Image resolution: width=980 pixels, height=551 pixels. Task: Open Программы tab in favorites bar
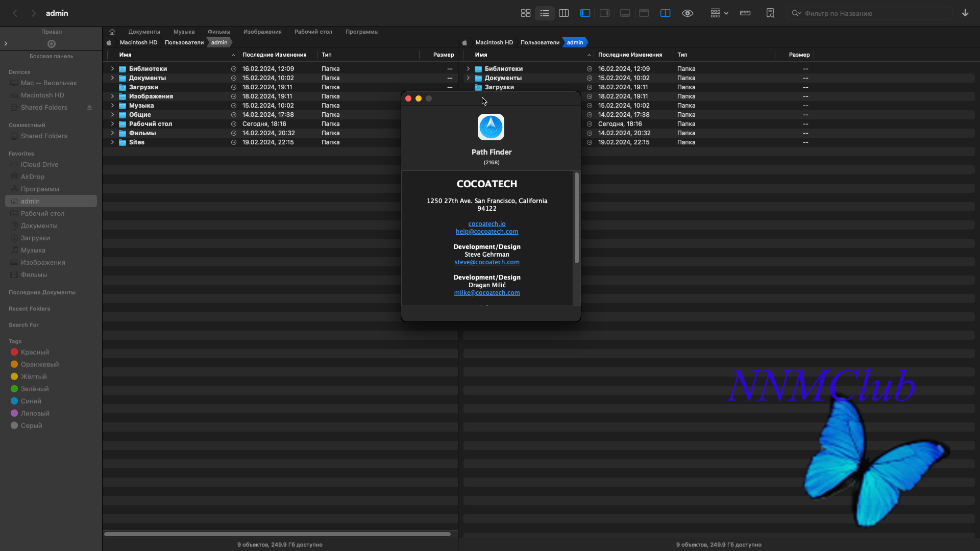(x=361, y=32)
